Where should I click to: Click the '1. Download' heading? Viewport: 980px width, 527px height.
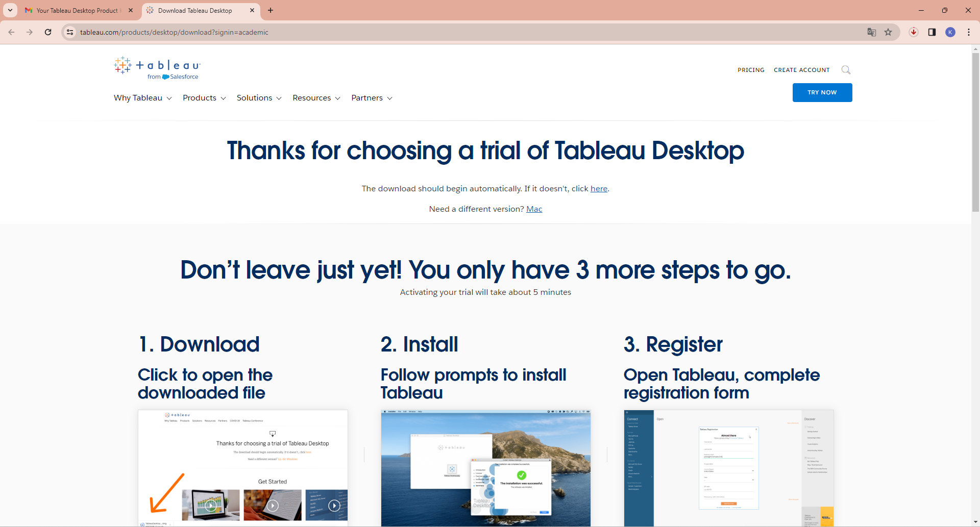[x=199, y=344]
